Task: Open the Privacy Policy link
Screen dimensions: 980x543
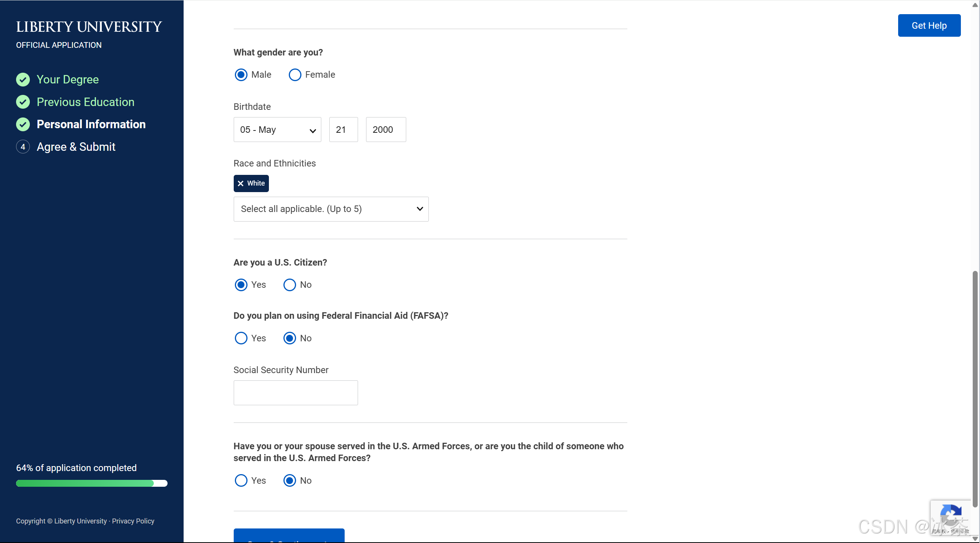Action: coord(133,521)
